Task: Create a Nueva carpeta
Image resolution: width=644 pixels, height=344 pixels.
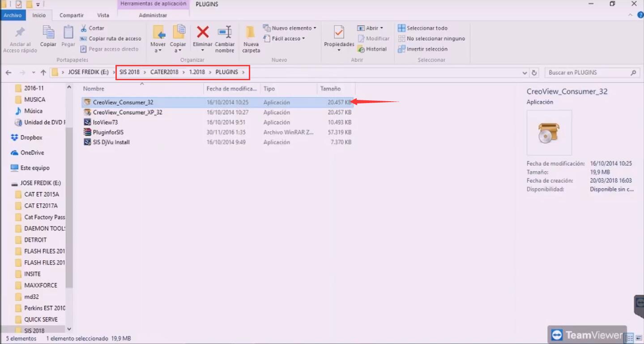Action: click(251, 39)
